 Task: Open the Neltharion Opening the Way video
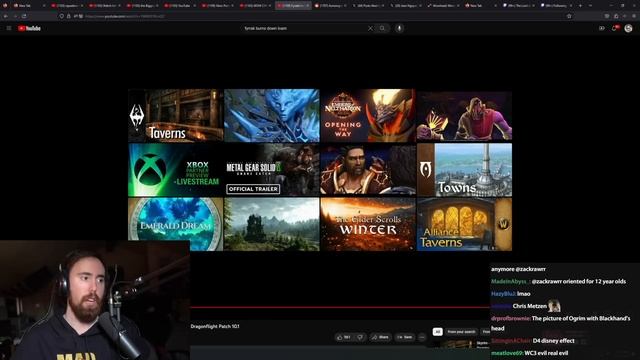(x=368, y=116)
